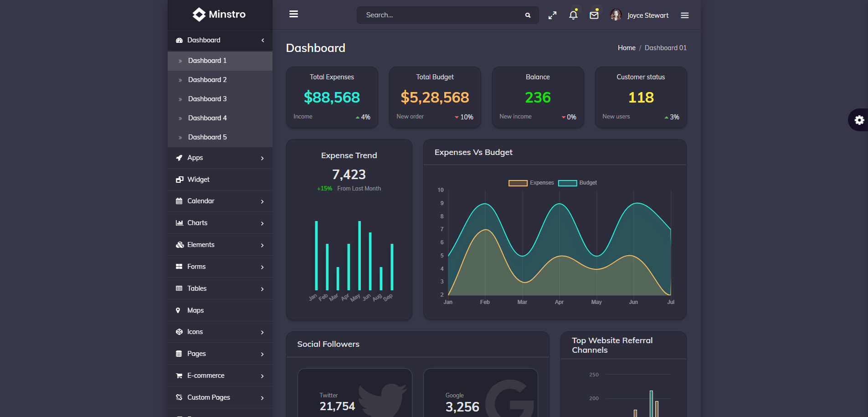Click the Dashboard speedometer icon in sidebar
Image resolution: width=868 pixels, height=417 pixels.
(179, 40)
